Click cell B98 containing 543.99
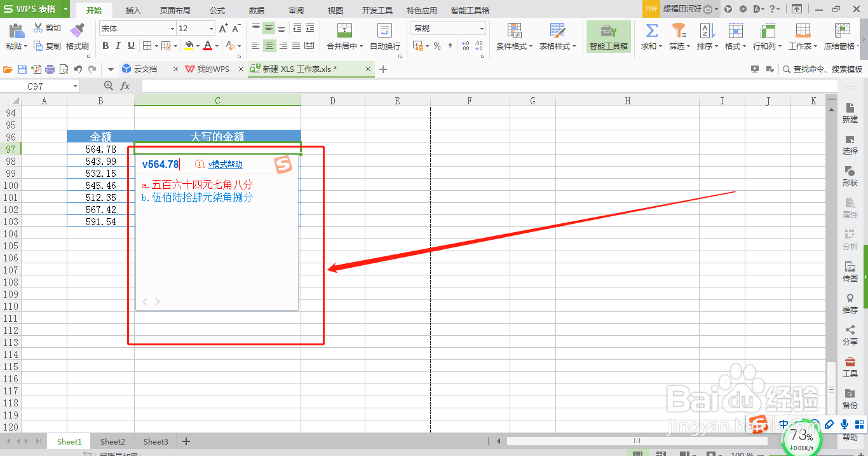Viewport: 868px width, 456px height. coord(100,160)
